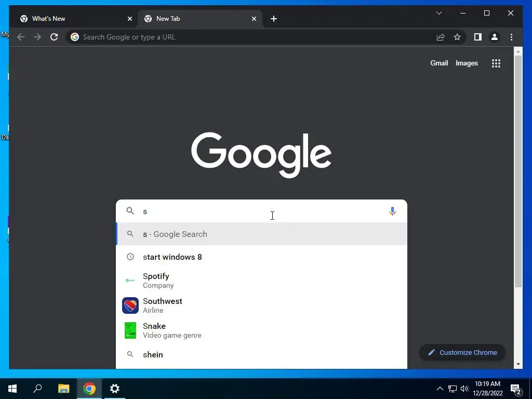Click the scrollbar up arrow

pos(518,51)
